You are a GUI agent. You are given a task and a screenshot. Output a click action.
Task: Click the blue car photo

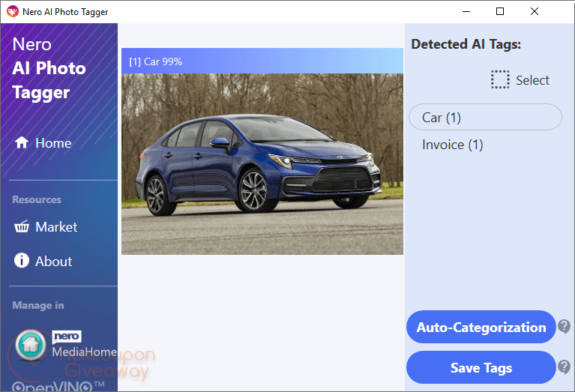[x=262, y=164]
